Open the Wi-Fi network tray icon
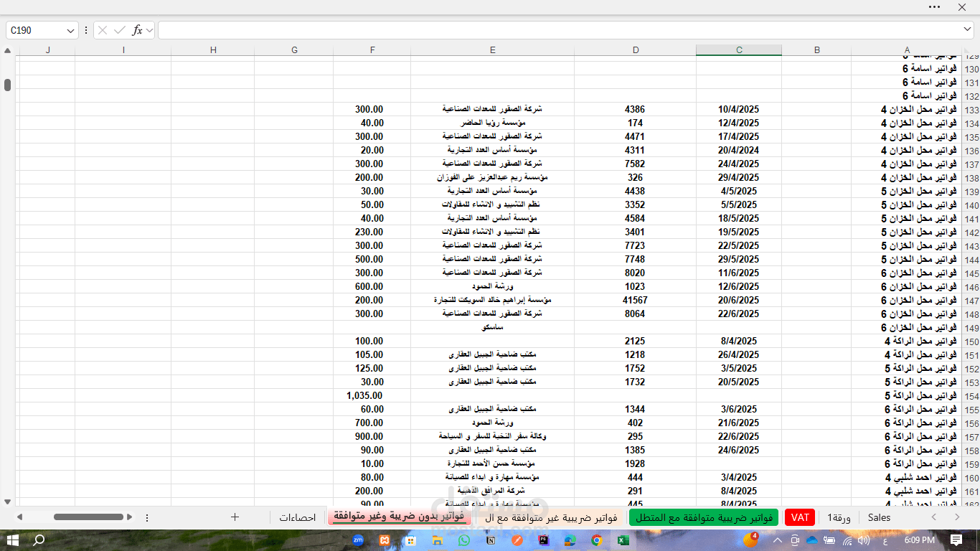Image resolution: width=980 pixels, height=551 pixels. pyautogui.click(x=847, y=540)
